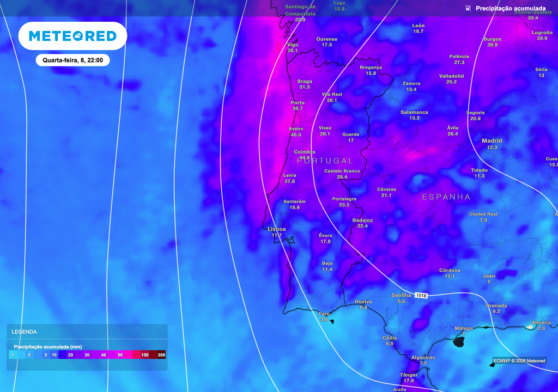Click the Faro city label
This screenshot has width=558, height=392.
pyautogui.click(x=324, y=314)
